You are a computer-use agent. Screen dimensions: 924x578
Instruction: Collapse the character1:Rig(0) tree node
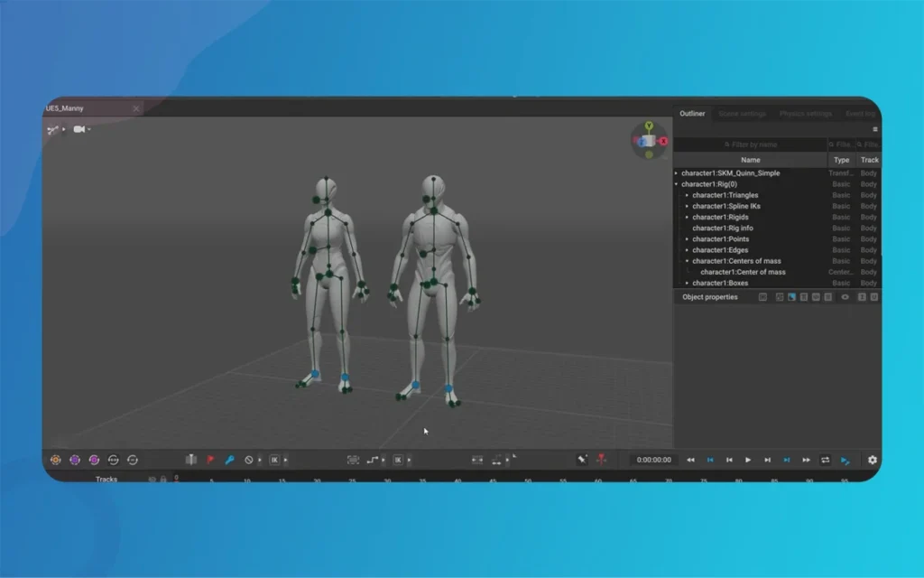click(x=677, y=184)
